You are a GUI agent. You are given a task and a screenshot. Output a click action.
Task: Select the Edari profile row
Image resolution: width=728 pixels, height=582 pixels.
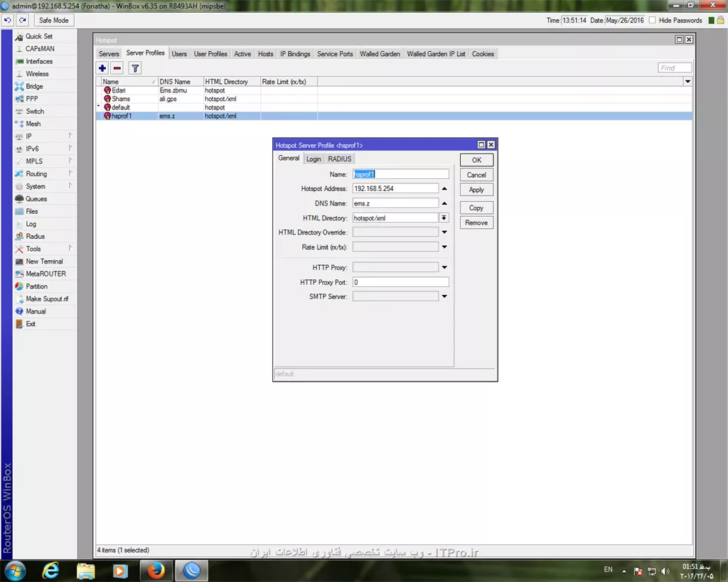click(394, 90)
